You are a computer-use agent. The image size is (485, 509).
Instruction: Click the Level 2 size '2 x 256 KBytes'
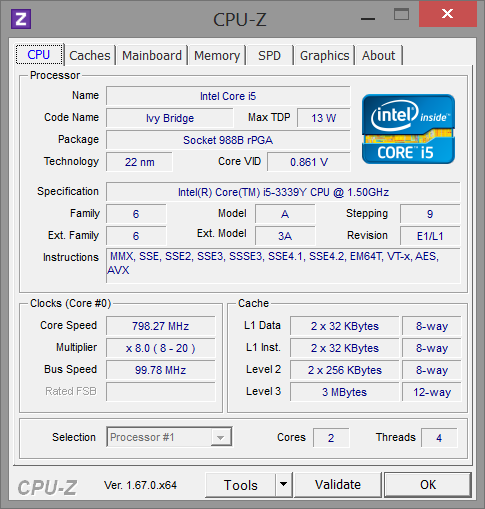pyautogui.click(x=345, y=370)
